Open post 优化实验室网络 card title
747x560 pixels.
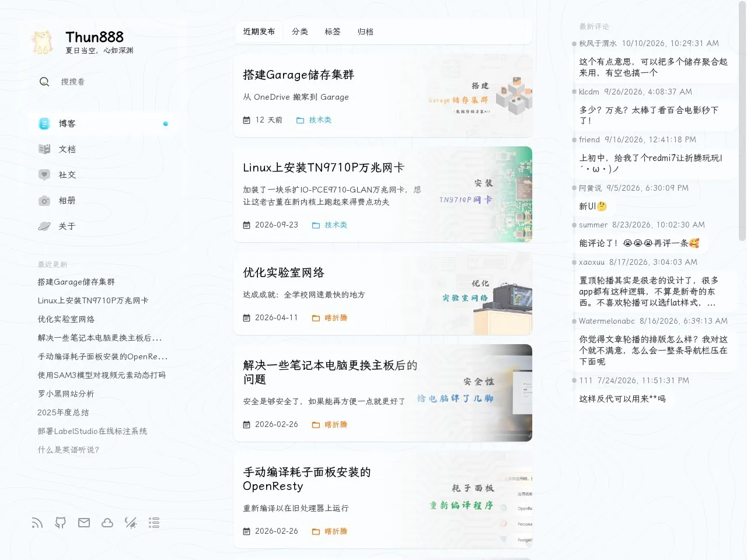(x=284, y=272)
